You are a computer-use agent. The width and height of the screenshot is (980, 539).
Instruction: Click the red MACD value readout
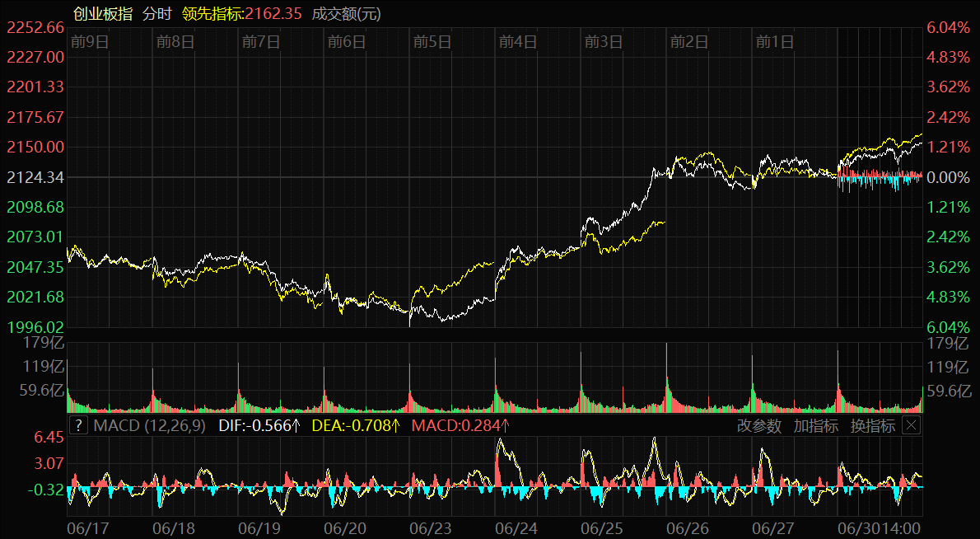coord(460,425)
